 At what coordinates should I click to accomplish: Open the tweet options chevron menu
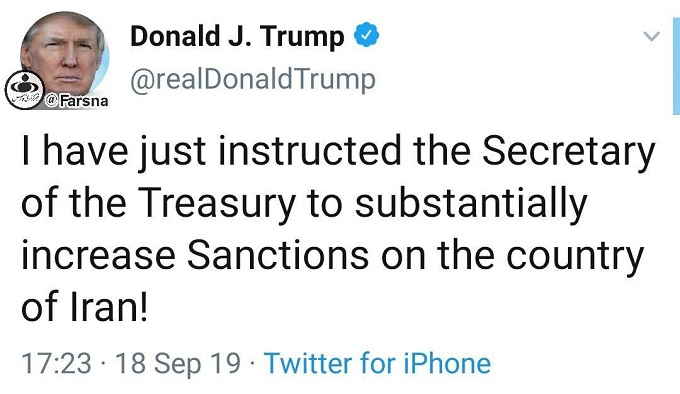tap(651, 36)
